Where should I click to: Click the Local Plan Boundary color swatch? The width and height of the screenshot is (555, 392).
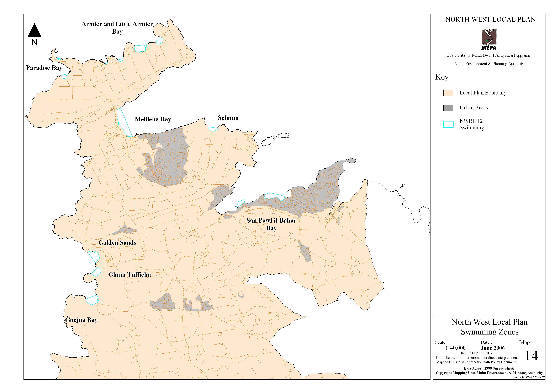448,93
